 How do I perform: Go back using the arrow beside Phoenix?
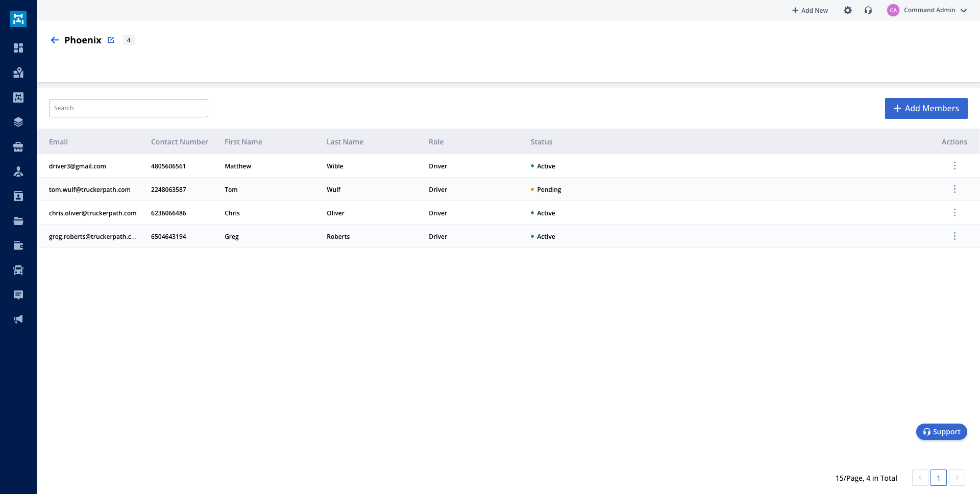tap(55, 40)
